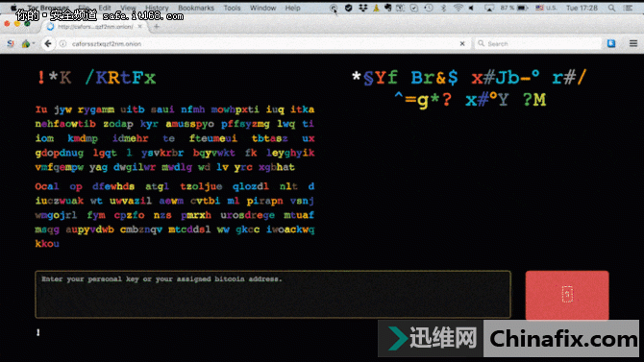
Task: Open a new tab with the plus button
Action: coord(156,26)
